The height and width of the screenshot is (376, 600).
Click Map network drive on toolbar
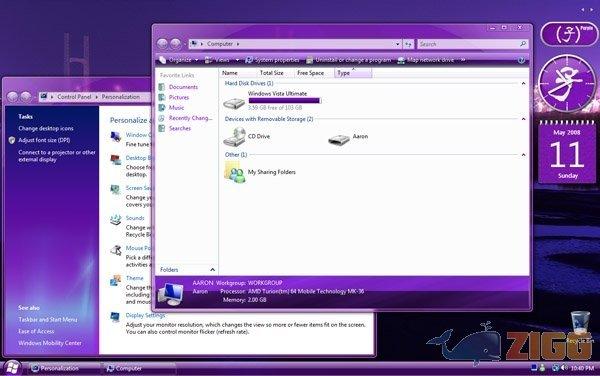426,60
